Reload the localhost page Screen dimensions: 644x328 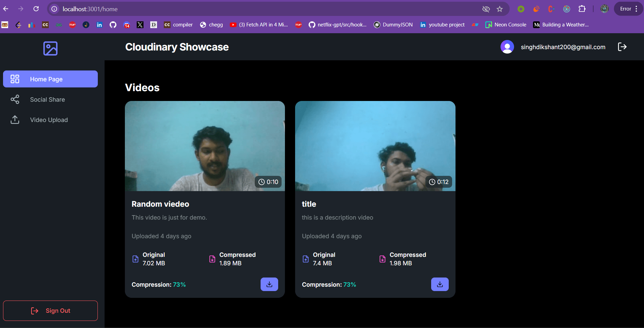pos(36,9)
